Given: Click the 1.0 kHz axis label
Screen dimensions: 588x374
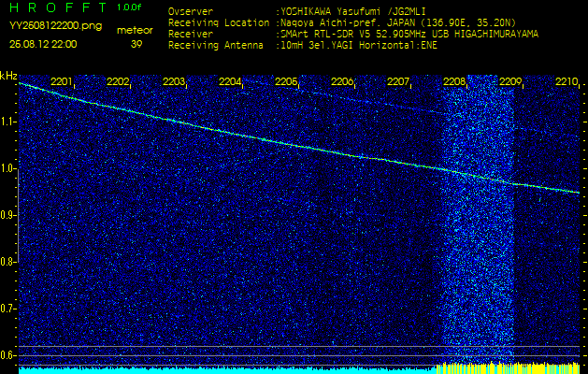Looking at the screenshot, I should click(x=8, y=168).
